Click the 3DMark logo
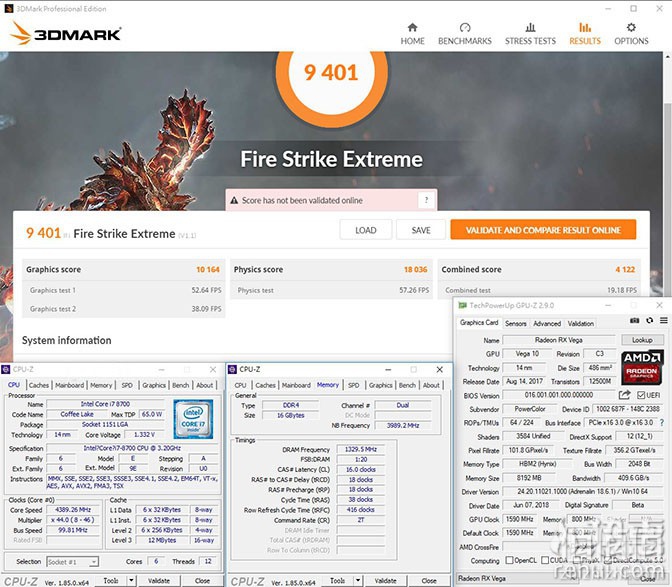This screenshot has width=672, height=587. point(66,33)
